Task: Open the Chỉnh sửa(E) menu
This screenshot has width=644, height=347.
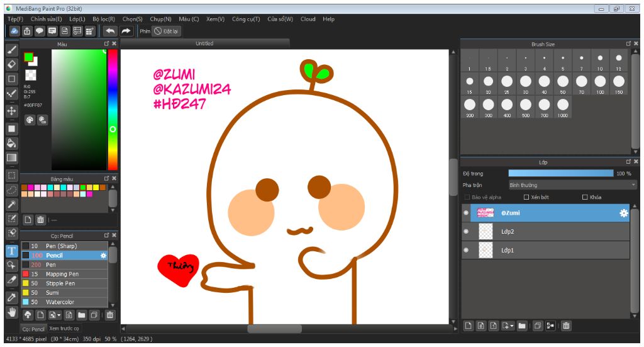Action: point(46,19)
